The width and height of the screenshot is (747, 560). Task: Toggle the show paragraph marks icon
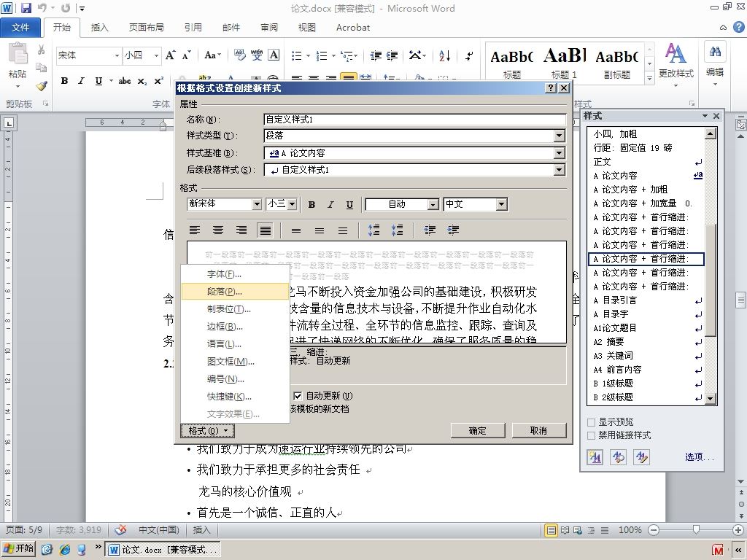469,55
